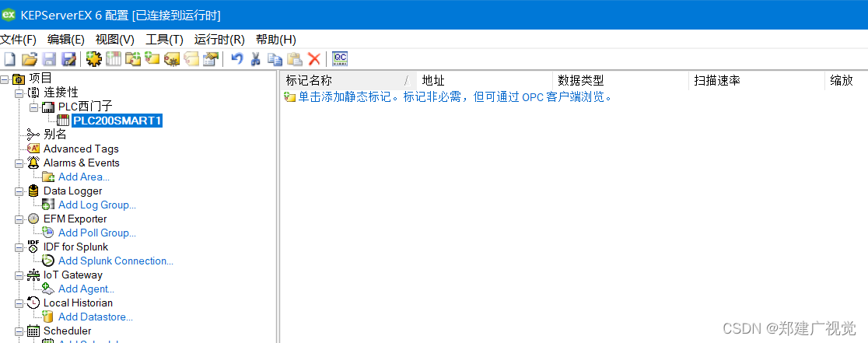The width and height of the screenshot is (868, 343).
Task: Click the save floppy disk icon
Action: (49, 59)
